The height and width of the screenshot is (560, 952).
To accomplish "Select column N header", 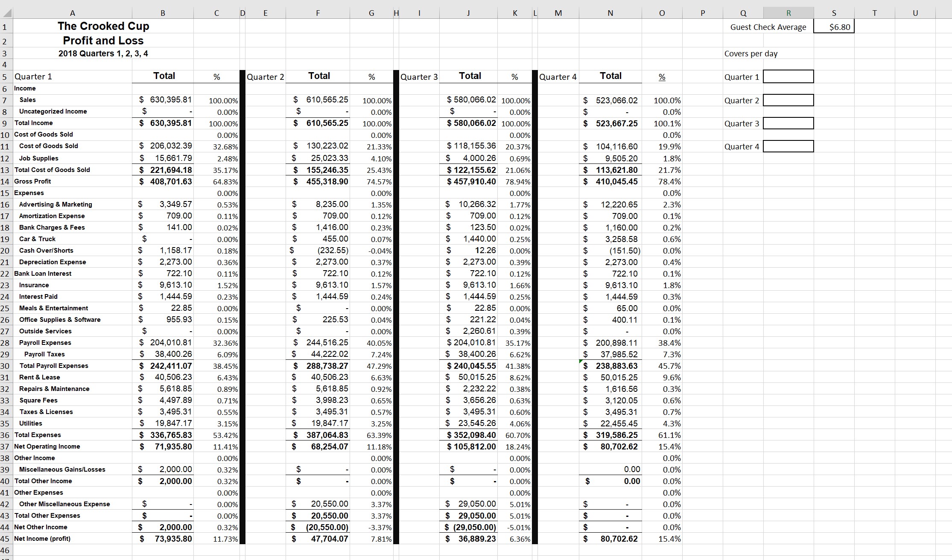I will (x=610, y=13).
